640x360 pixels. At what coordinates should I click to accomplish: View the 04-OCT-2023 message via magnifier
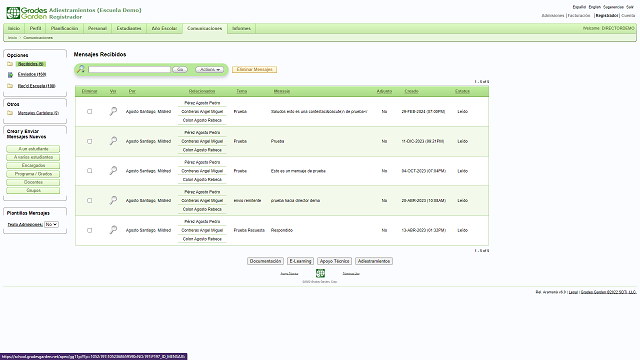coord(113,171)
